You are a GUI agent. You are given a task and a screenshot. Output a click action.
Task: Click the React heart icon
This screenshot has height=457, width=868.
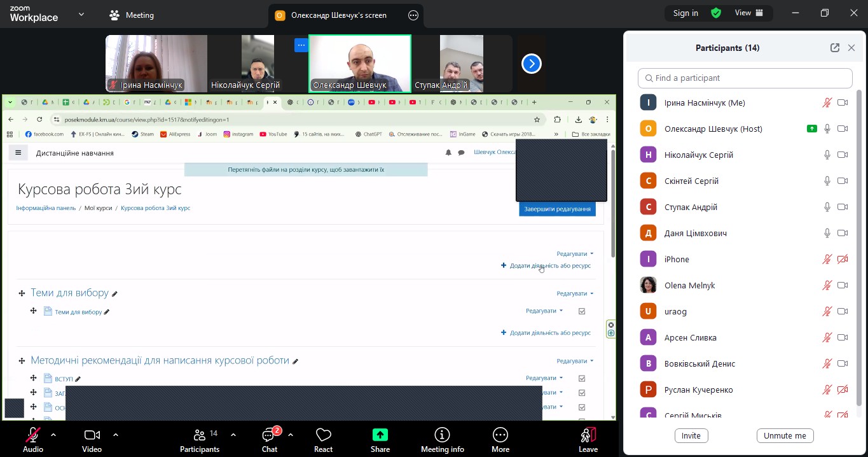click(x=323, y=435)
